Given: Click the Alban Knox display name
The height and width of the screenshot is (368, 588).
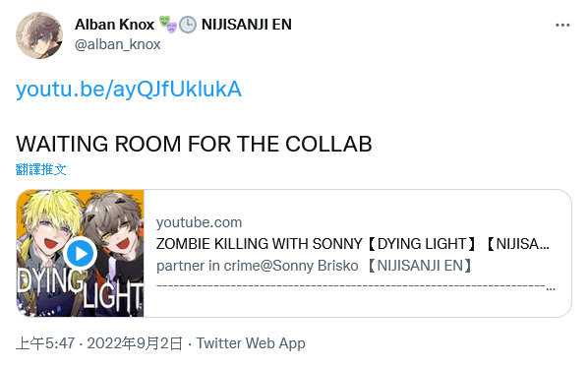Looking at the screenshot, I should click(x=114, y=25).
